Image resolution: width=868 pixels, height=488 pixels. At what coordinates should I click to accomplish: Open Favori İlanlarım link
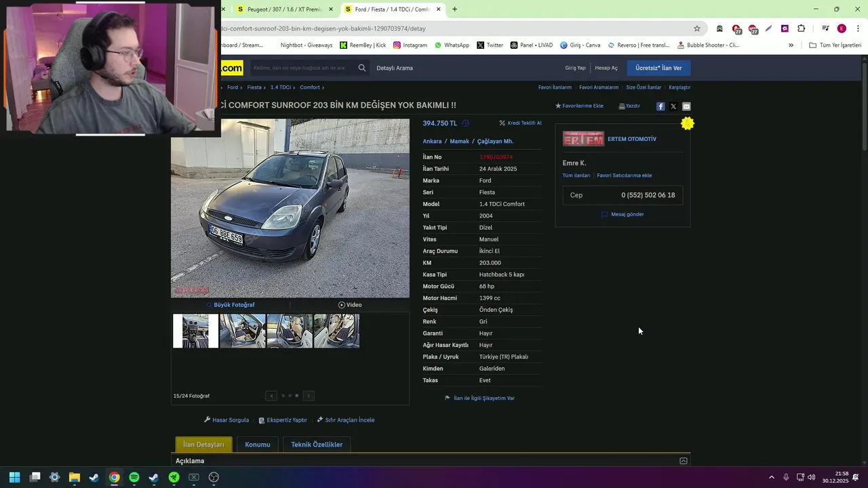tap(555, 87)
